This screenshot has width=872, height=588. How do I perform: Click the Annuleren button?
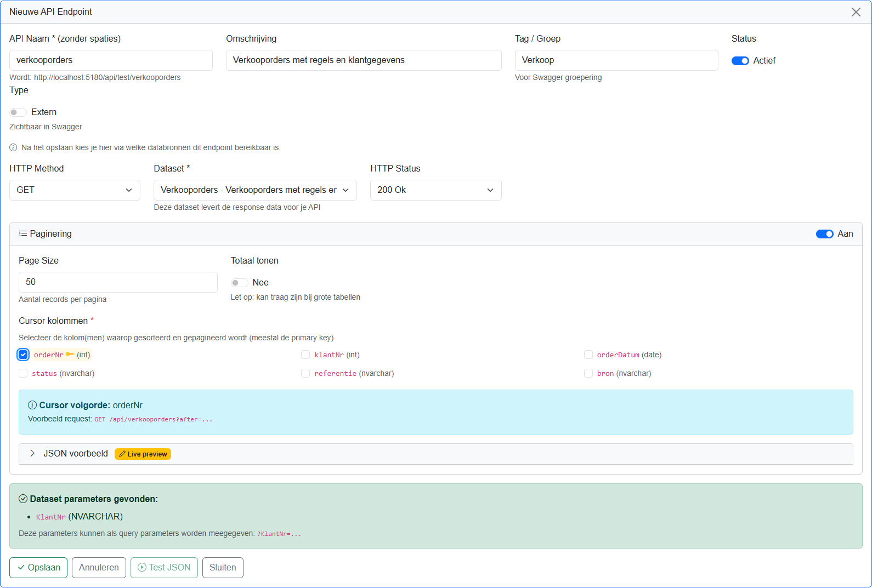pos(99,568)
